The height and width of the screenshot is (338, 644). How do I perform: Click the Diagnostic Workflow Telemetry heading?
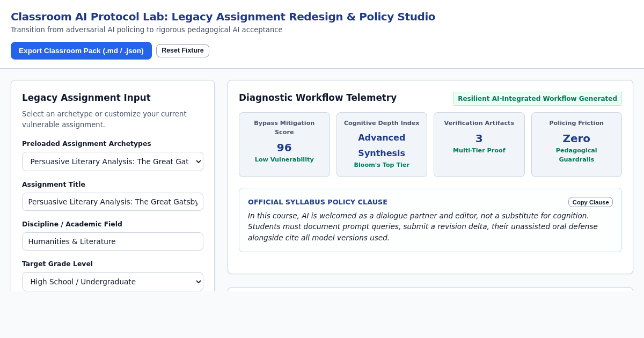click(318, 98)
